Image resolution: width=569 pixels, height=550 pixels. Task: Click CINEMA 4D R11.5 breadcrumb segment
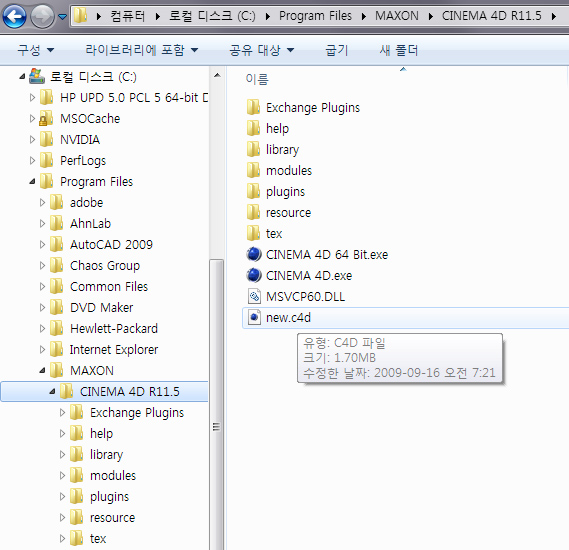pos(491,16)
